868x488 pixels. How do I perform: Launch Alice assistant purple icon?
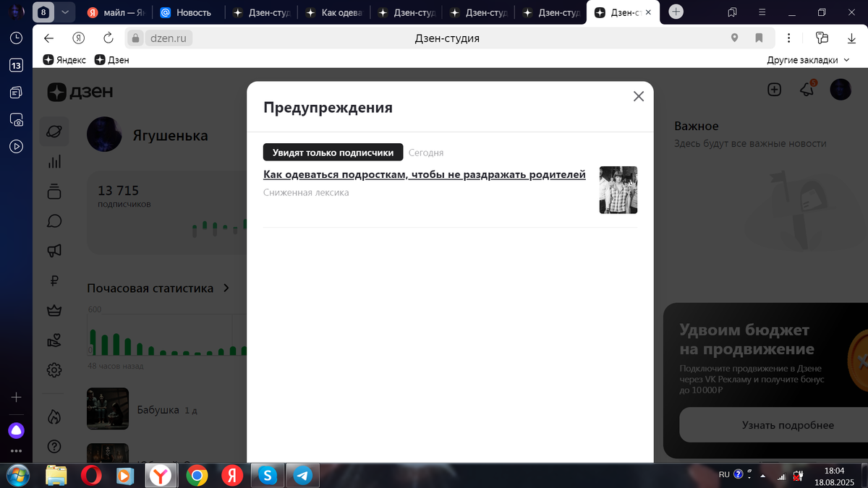[16, 431]
